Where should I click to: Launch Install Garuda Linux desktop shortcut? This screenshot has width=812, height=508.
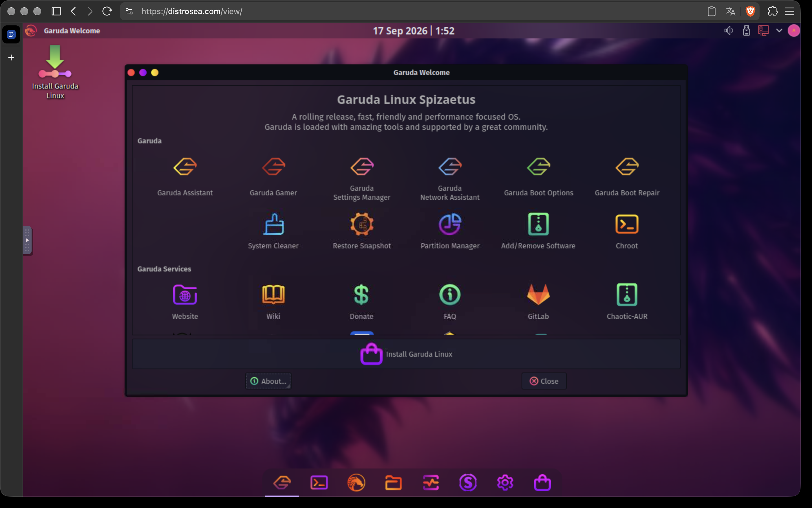[55, 72]
